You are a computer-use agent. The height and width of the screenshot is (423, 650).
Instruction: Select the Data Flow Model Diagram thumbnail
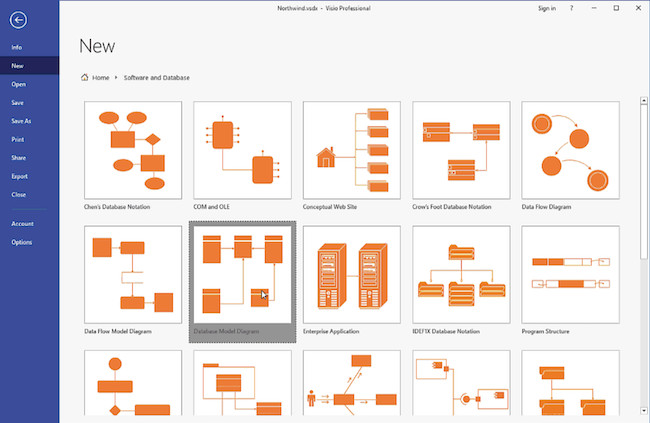(x=133, y=275)
